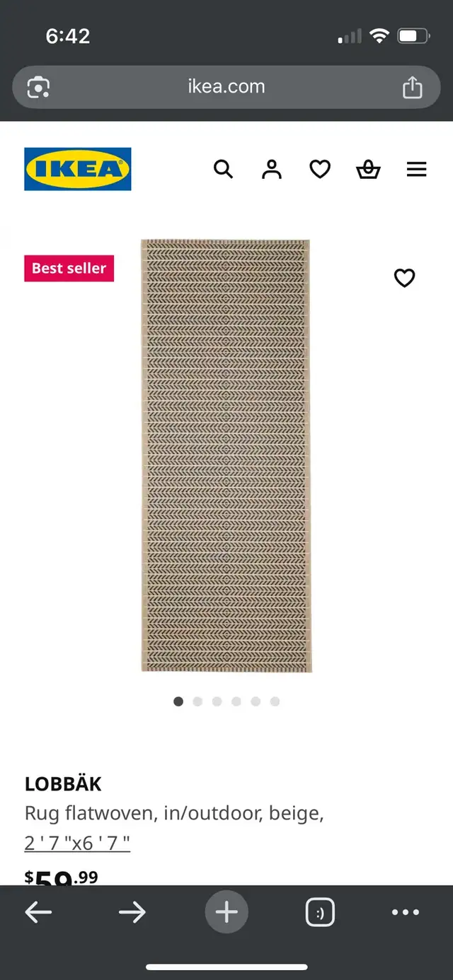Select the second image carousel dot
Viewport: 453px width, 980px height.
tap(197, 701)
